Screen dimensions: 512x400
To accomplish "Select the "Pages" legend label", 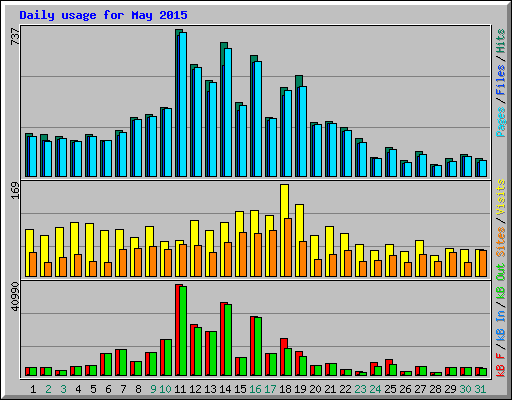I will [x=501, y=122].
